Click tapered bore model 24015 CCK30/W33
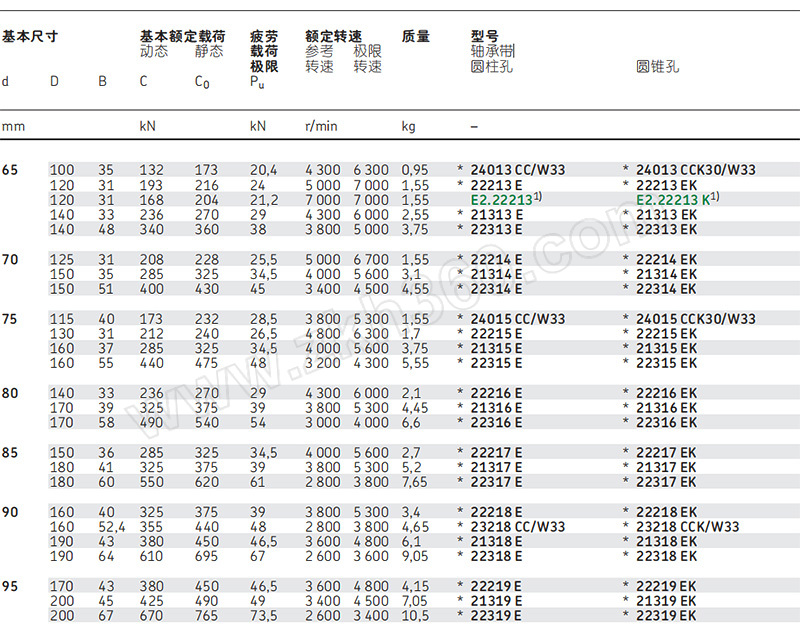Image resolution: width=800 pixels, height=633 pixels. coord(696,319)
